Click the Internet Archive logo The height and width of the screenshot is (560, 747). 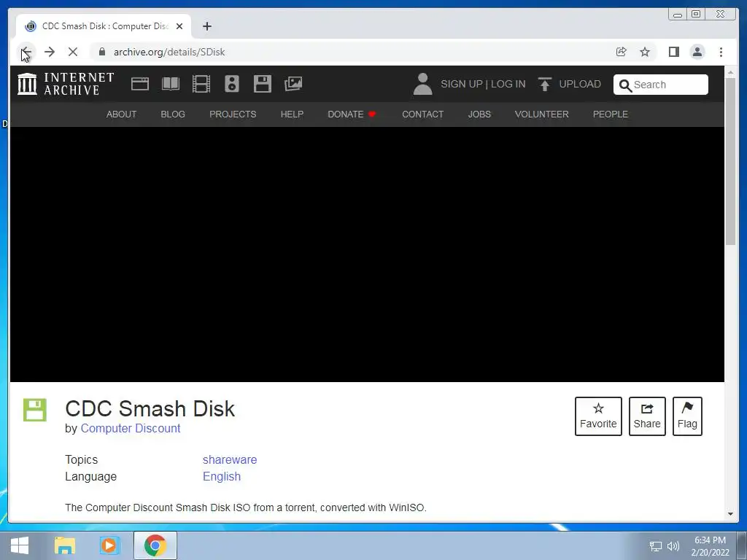[65, 84]
